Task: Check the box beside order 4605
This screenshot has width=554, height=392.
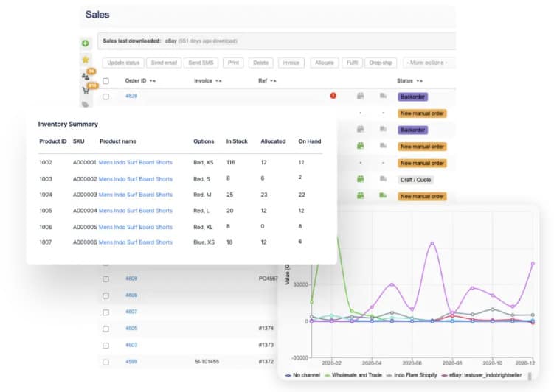Action: point(105,329)
